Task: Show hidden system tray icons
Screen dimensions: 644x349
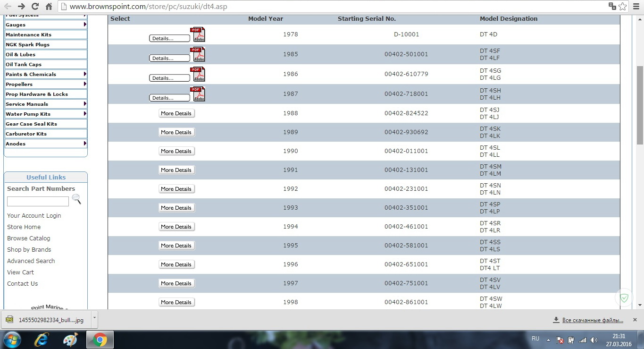Action: (548, 340)
